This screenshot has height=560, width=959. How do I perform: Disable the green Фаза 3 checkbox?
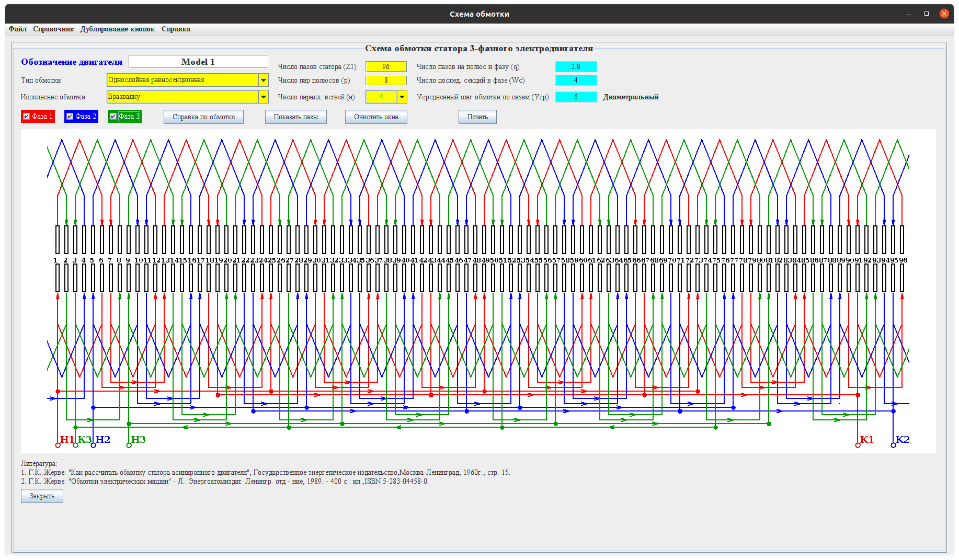[113, 117]
